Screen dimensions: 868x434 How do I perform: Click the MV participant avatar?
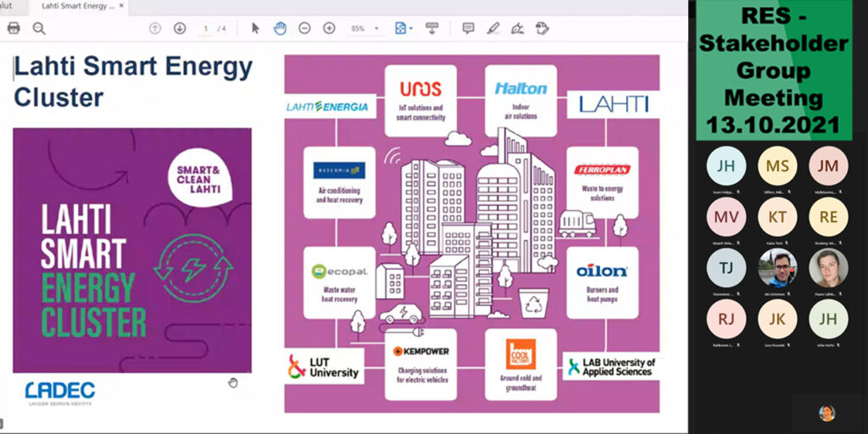point(726,217)
